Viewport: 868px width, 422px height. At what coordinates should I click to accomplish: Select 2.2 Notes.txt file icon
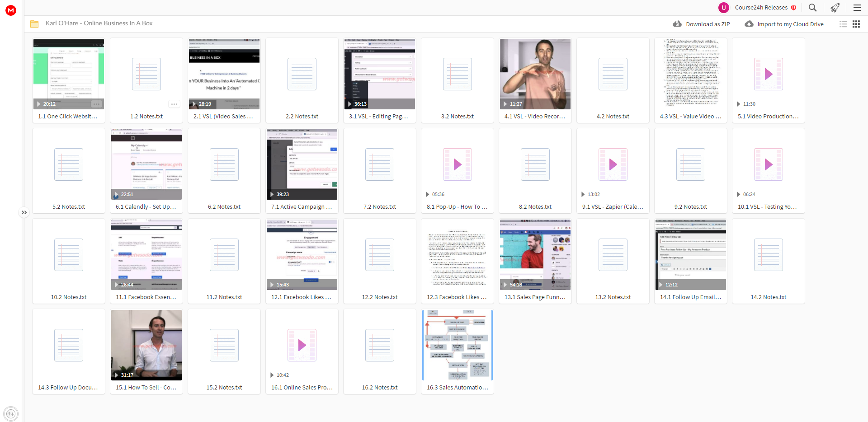pyautogui.click(x=302, y=74)
